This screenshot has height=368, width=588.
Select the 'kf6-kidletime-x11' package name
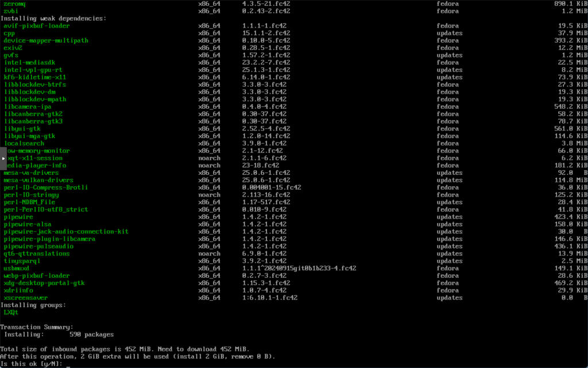35,78
